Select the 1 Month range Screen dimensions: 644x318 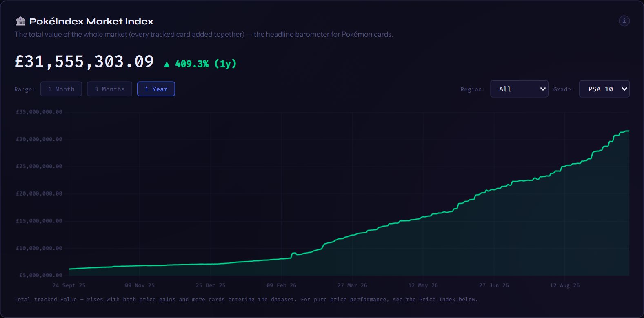[61, 89]
